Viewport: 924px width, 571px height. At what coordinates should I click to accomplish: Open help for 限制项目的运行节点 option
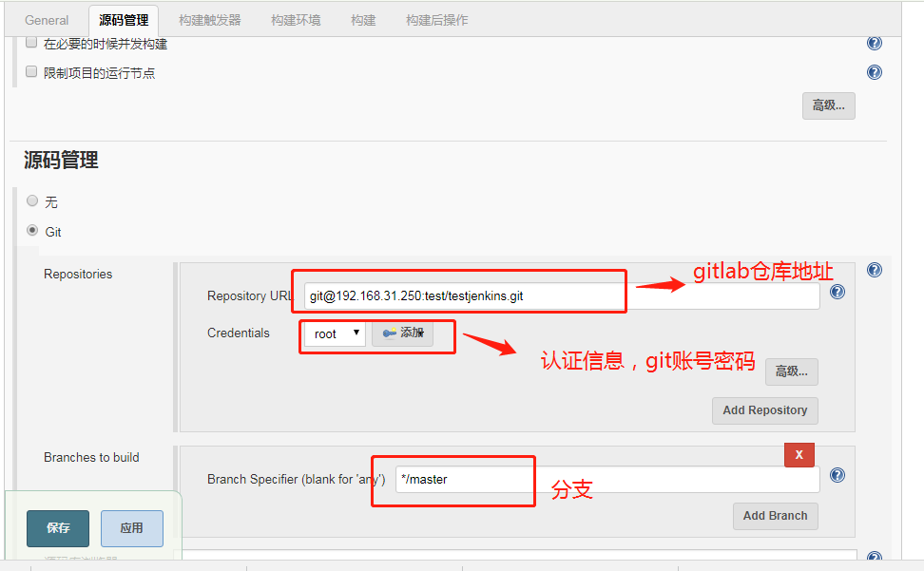(x=875, y=72)
